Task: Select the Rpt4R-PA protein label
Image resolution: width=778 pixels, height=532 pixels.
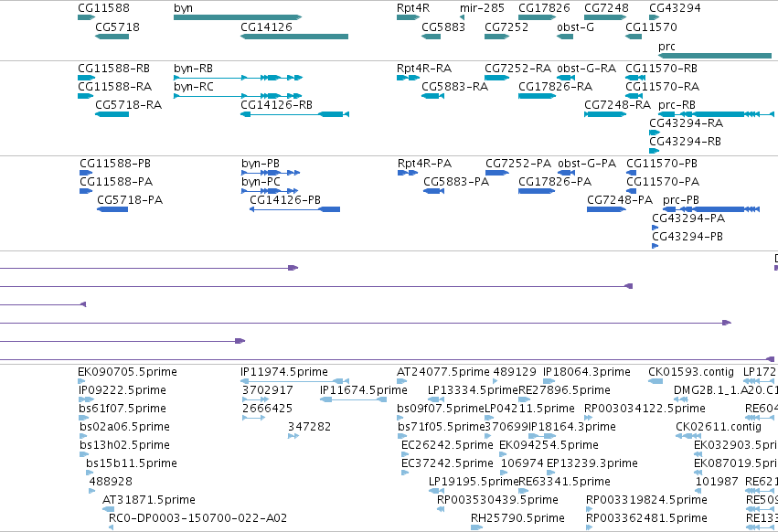Action: pyautogui.click(x=424, y=164)
